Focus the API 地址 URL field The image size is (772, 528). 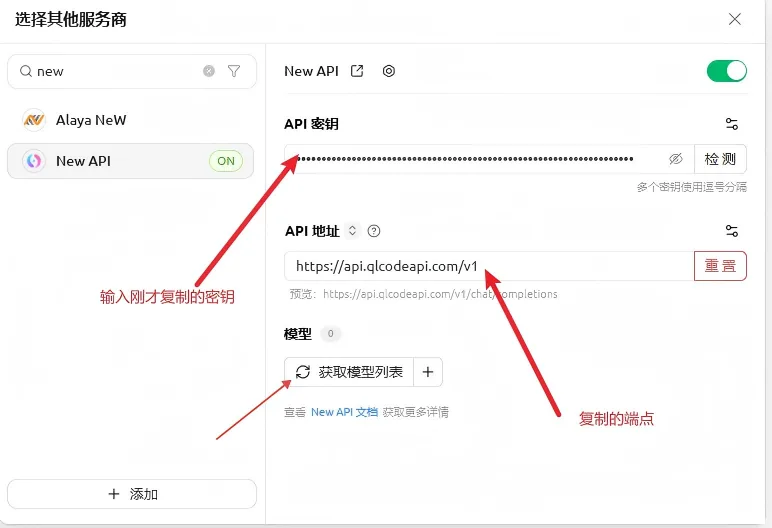pos(489,266)
